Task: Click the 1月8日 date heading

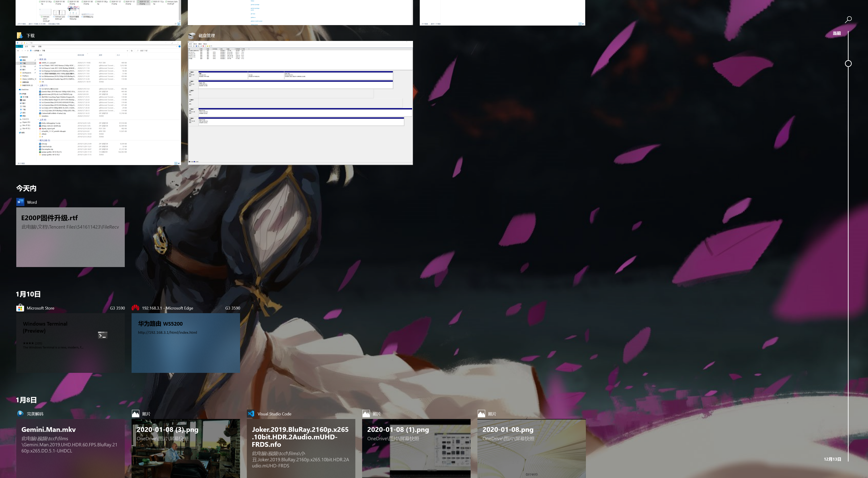Action: [26, 400]
